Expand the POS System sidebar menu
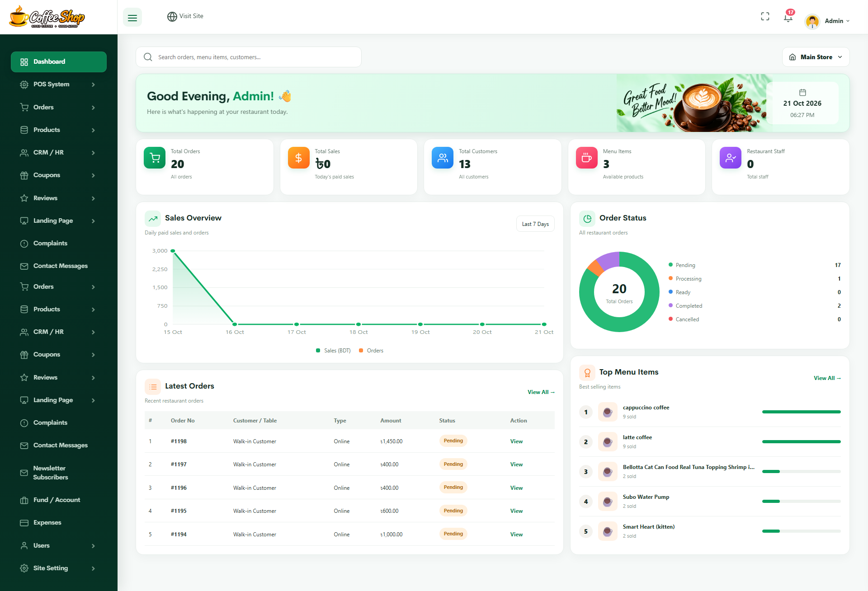868x591 pixels. (x=58, y=84)
